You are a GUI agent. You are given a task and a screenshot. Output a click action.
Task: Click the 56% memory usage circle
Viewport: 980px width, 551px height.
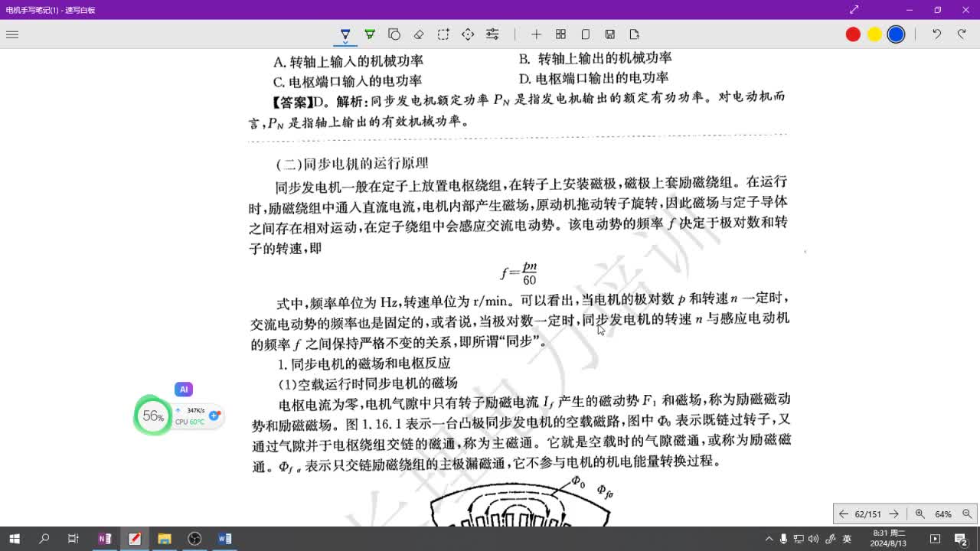(153, 416)
